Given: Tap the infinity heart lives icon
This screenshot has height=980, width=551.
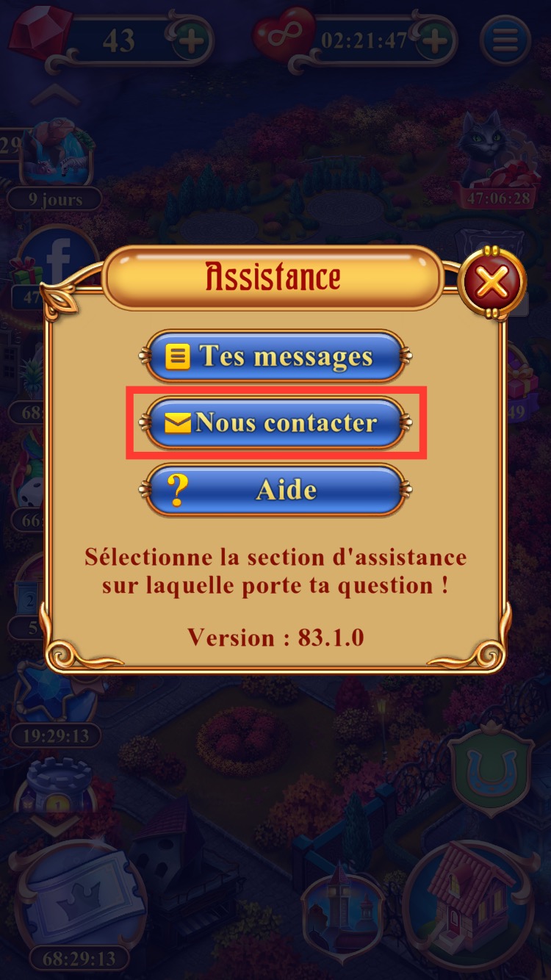Looking at the screenshot, I should pyautogui.click(x=283, y=35).
